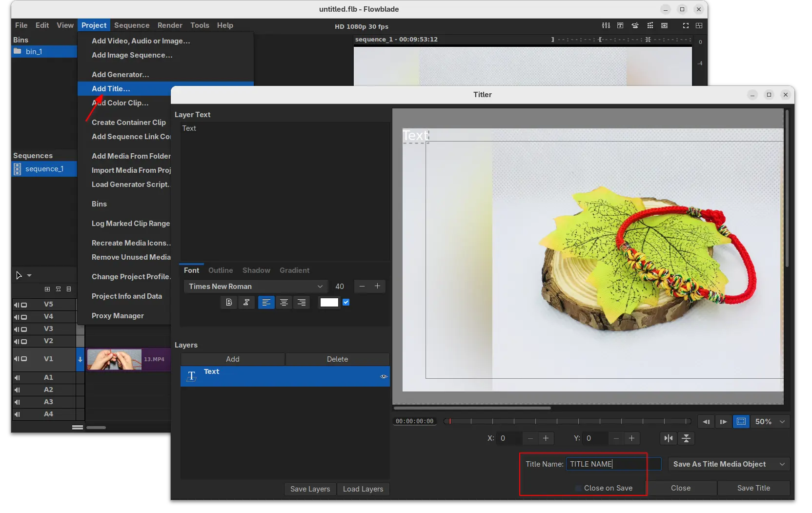This screenshot has height=513, width=812.
Task: Toggle italic text formatting in Titler
Action: [246, 303]
